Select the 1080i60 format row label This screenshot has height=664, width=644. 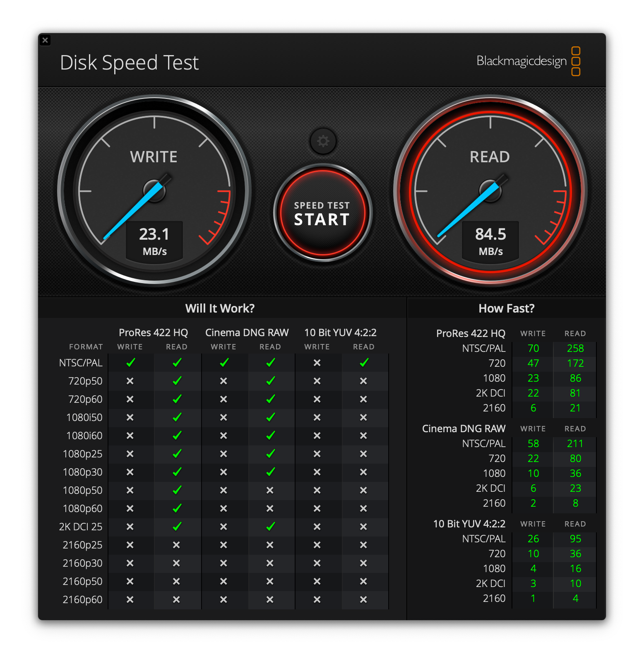(84, 436)
